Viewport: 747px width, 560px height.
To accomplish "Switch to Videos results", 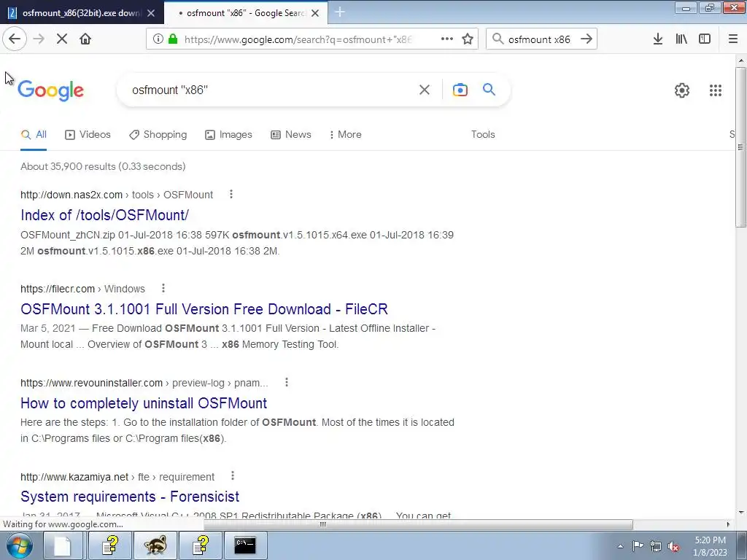I will pos(88,135).
